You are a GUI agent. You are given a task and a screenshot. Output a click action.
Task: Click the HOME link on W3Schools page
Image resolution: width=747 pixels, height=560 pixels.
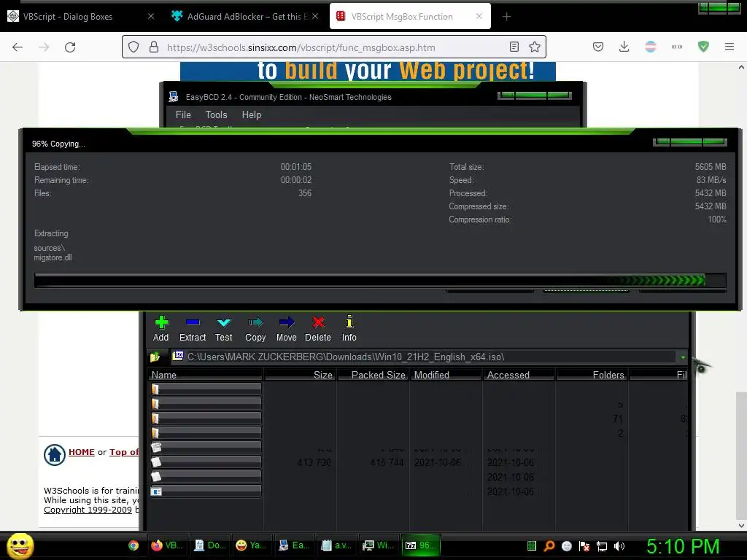click(82, 452)
